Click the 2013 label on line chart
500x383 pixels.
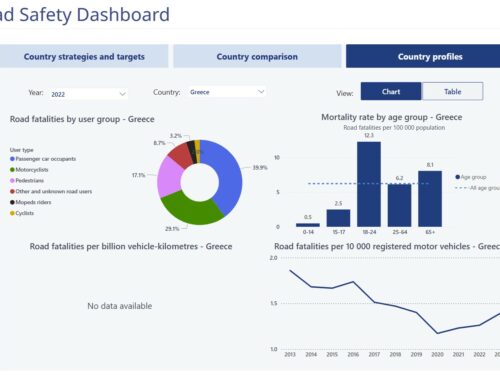(290, 354)
